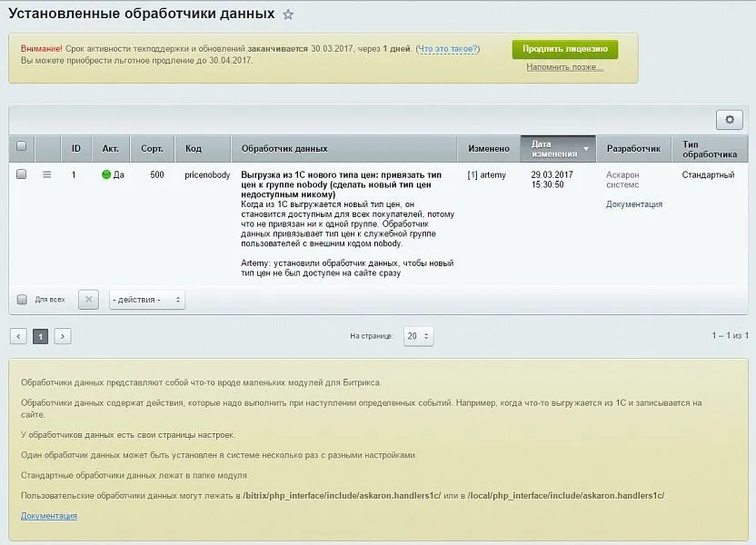Expand the per-page count dropdown showing 20
The width and height of the screenshot is (756, 545).
pyautogui.click(x=418, y=336)
